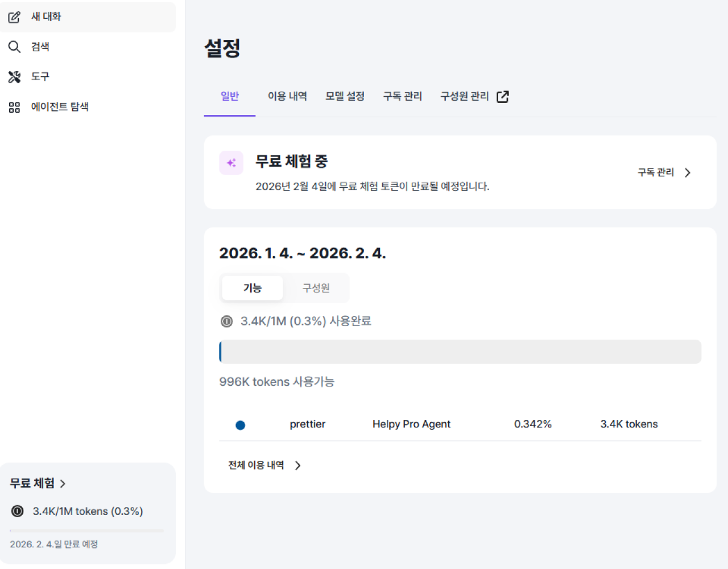Click the prettier usage row

point(460,424)
